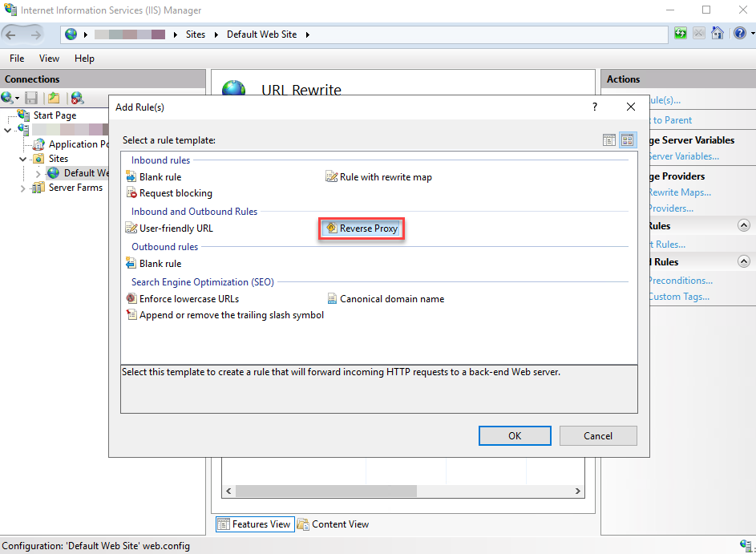Screen dimensions: 756x554
Task: Switch to Content View tab
Action: [333, 524]
